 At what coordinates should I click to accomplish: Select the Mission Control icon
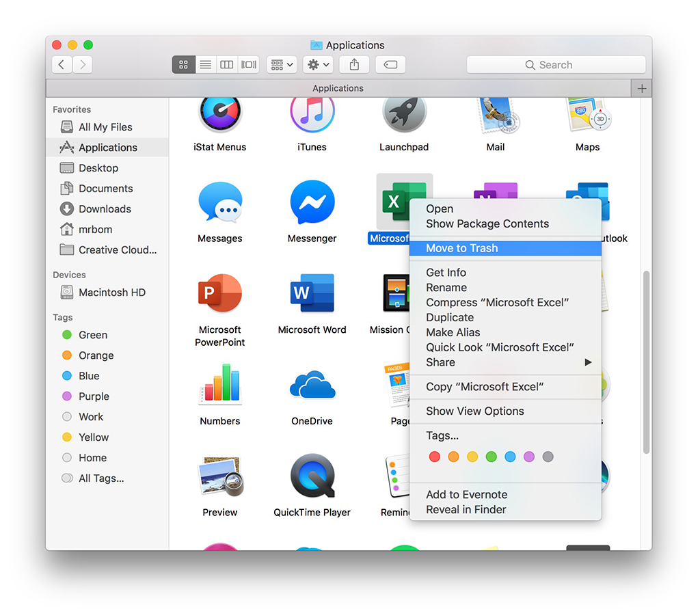(396, 293)
